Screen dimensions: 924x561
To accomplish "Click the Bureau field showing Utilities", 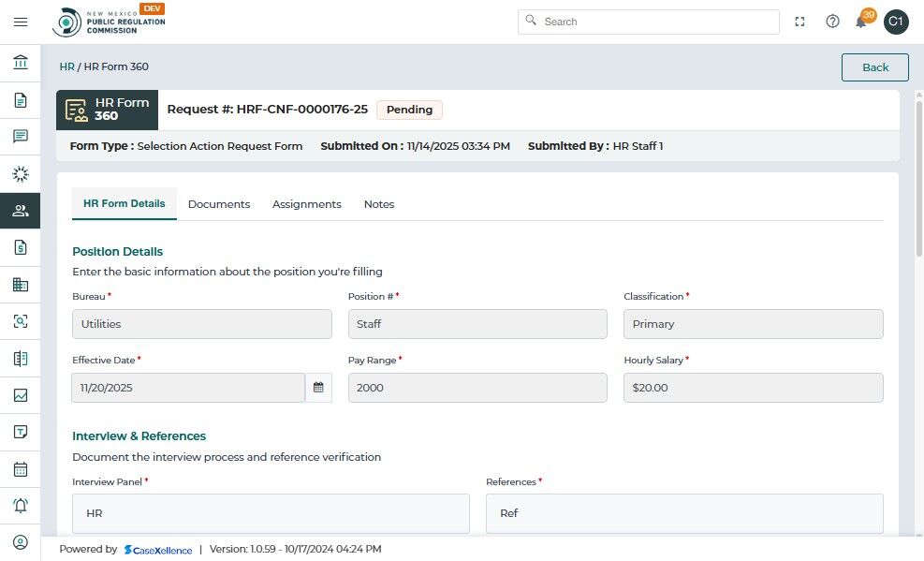I will 201,324.
